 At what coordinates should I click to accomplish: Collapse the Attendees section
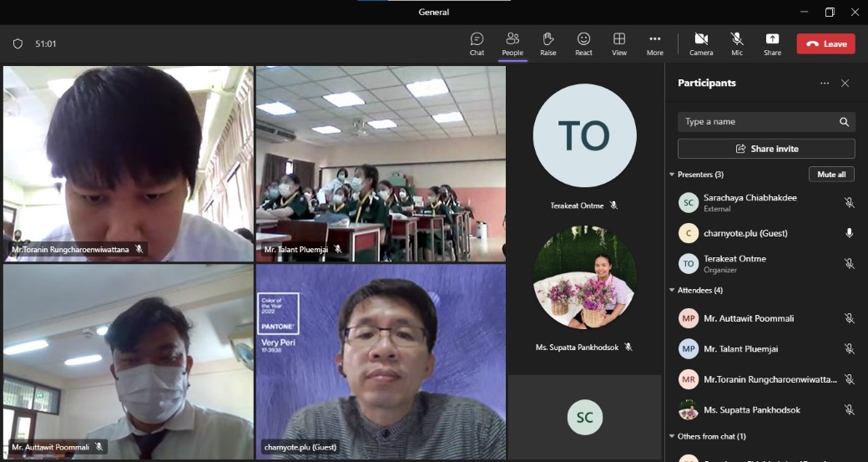click(672, 291)
